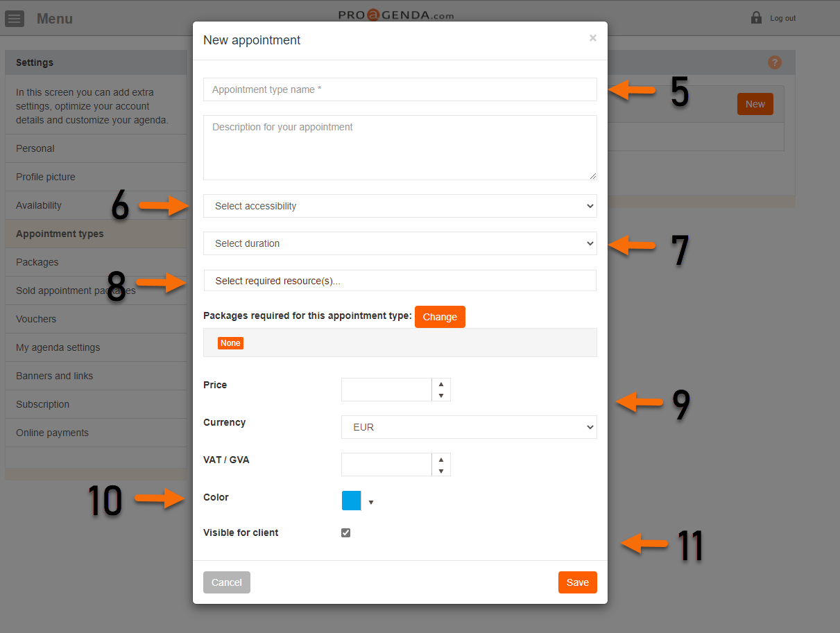Open My agenda settings
The height and width of the screenshot is (633, 840).
pyautogui.click(x=96, y=347)
